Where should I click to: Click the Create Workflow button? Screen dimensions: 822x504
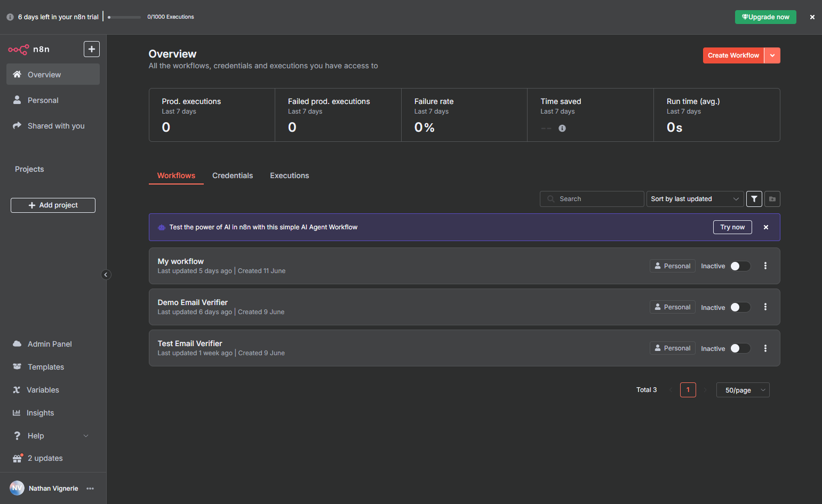(x=733, y=55)
